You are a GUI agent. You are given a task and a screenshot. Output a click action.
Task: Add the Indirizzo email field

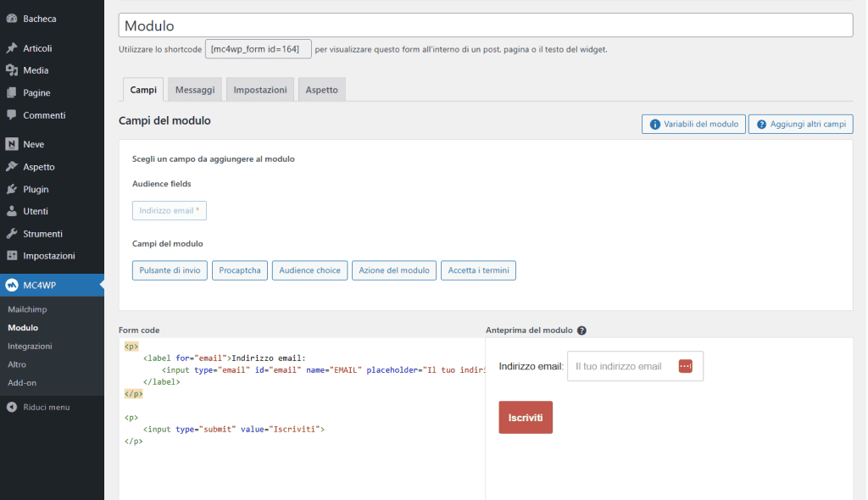(x=170, y=210)
